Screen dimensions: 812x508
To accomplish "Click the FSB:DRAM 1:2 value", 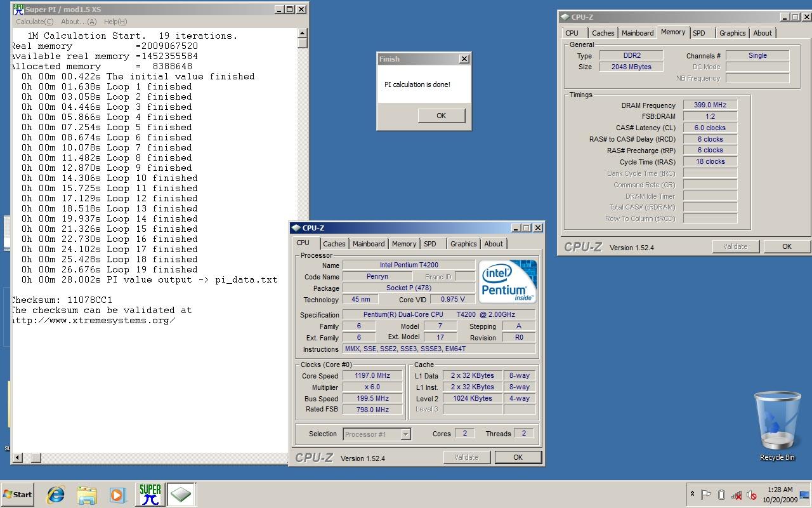I will 710,116.
